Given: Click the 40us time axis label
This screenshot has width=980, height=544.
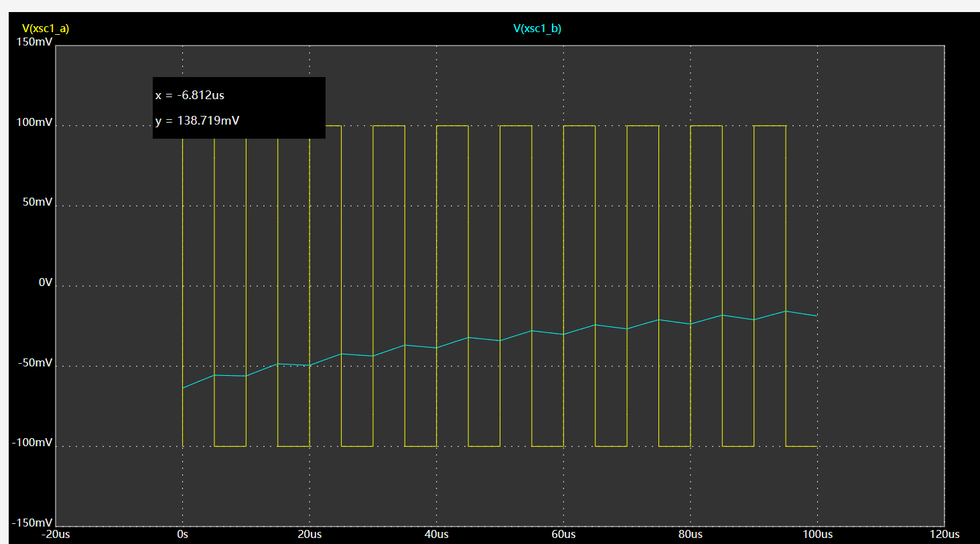Looking at the screenshot, I should click(x=437, y=535).
